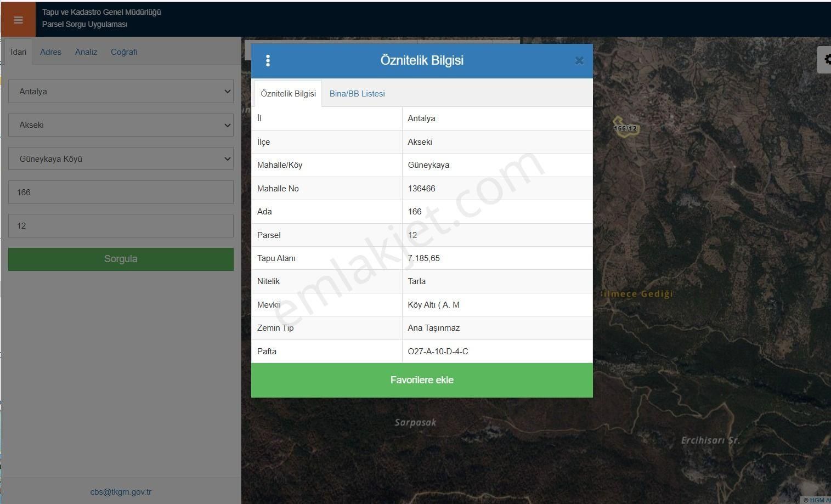Expand the Akseki district dropdown
The image size is (831, 504).
(x=121, y=125)
